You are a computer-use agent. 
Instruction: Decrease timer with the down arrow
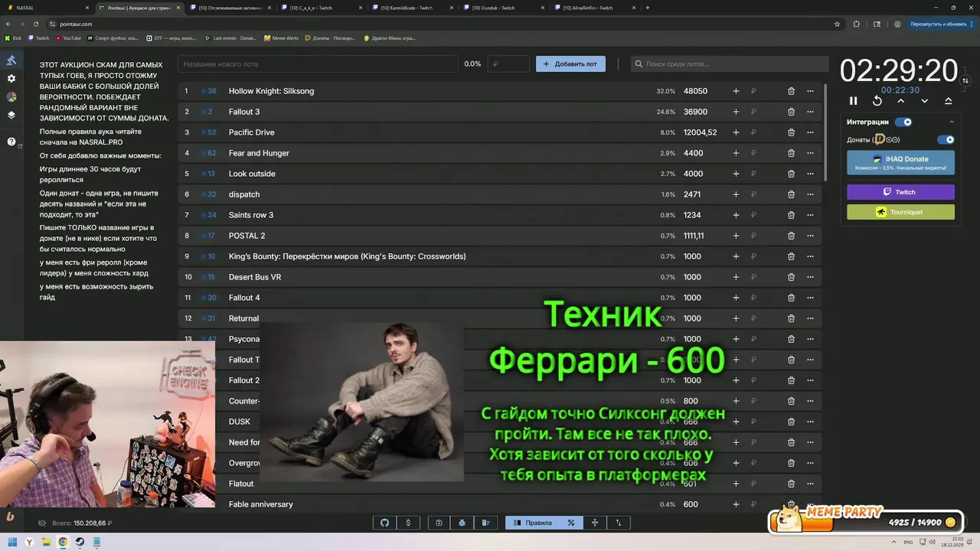coord(925,101)
